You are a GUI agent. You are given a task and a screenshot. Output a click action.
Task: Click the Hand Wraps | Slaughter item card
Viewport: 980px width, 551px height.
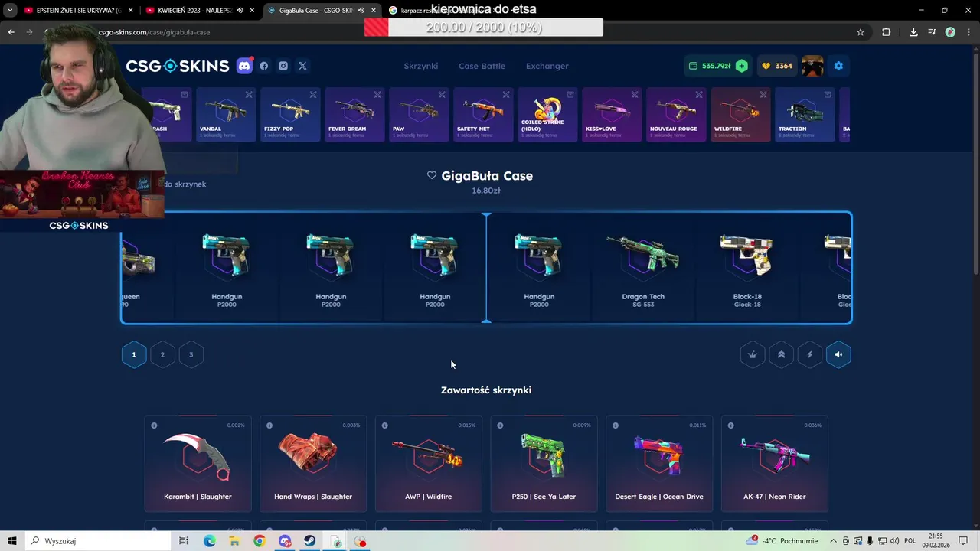(x=313, y=464)
